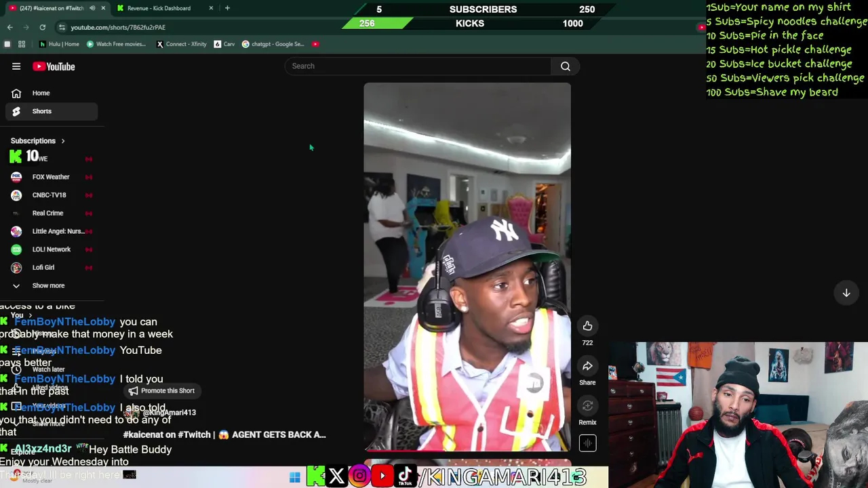Open the apps grid in bookmarks bar

pyautogui.click(x=22, y=44)
